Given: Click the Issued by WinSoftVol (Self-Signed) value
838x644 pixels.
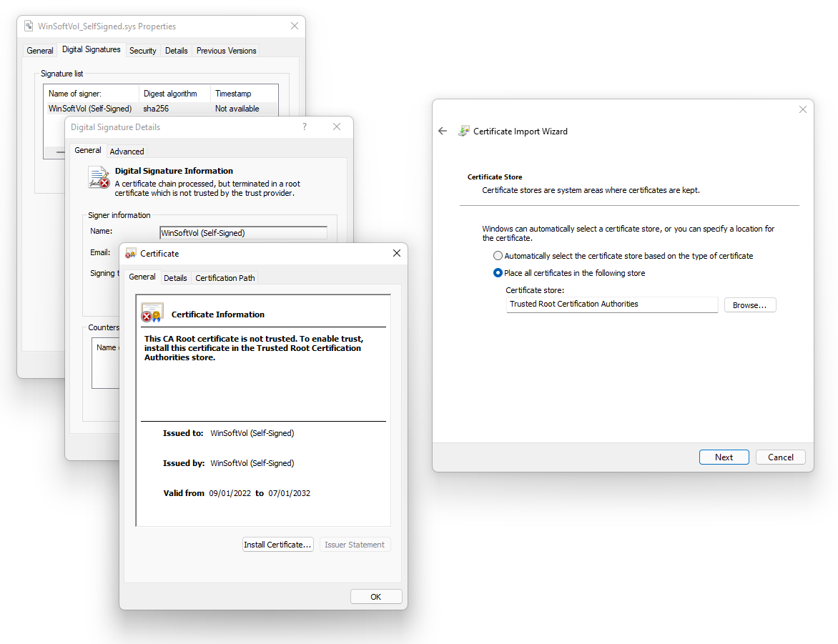Looking at the screenshot, I should [252, 463].
